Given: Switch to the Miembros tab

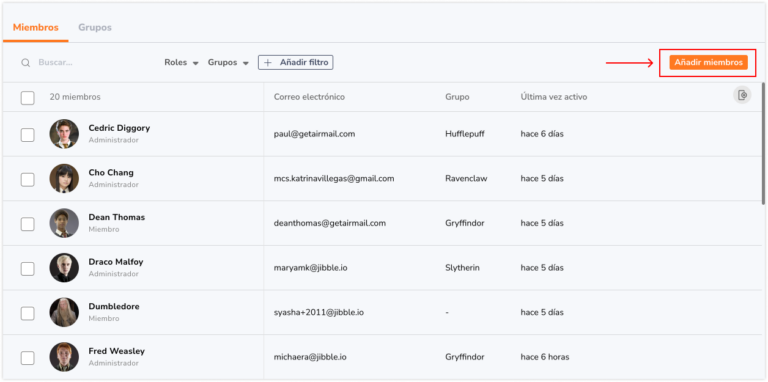Looking at the screenshot, I should click(36, 27).
